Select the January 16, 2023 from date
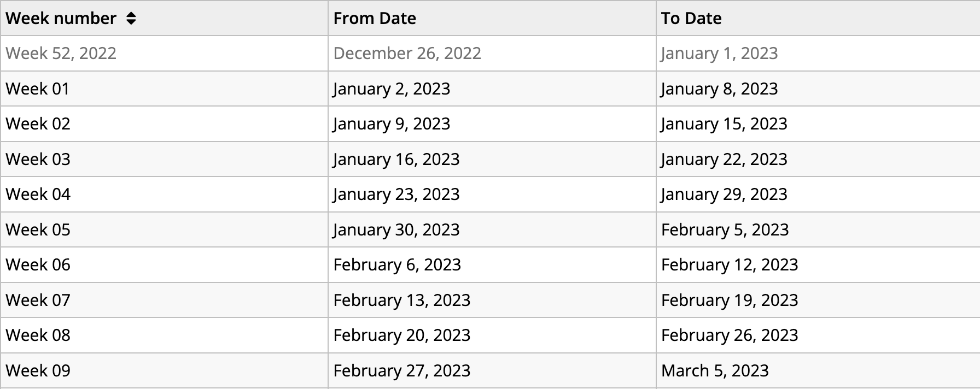 pyautogui.click(x=396, y=159)
